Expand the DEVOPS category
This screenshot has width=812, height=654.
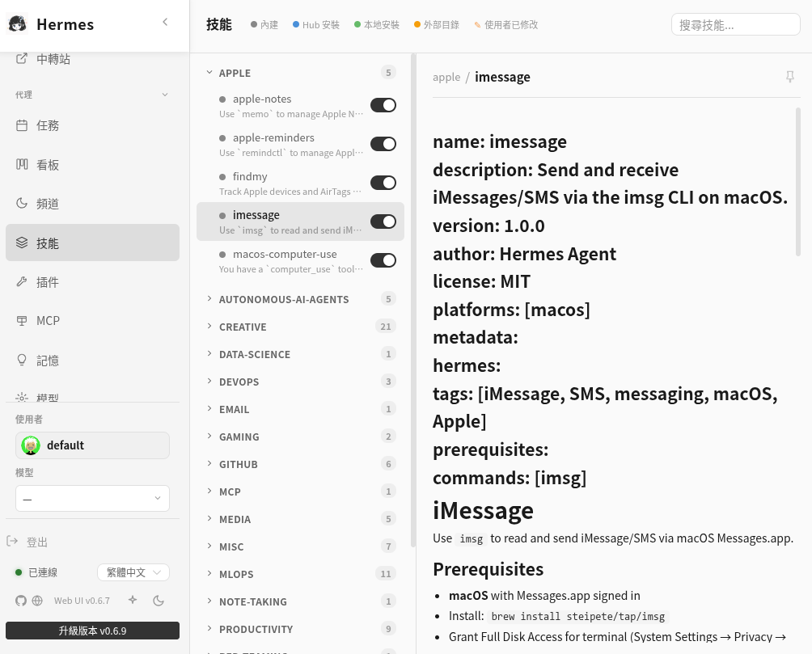300,382
